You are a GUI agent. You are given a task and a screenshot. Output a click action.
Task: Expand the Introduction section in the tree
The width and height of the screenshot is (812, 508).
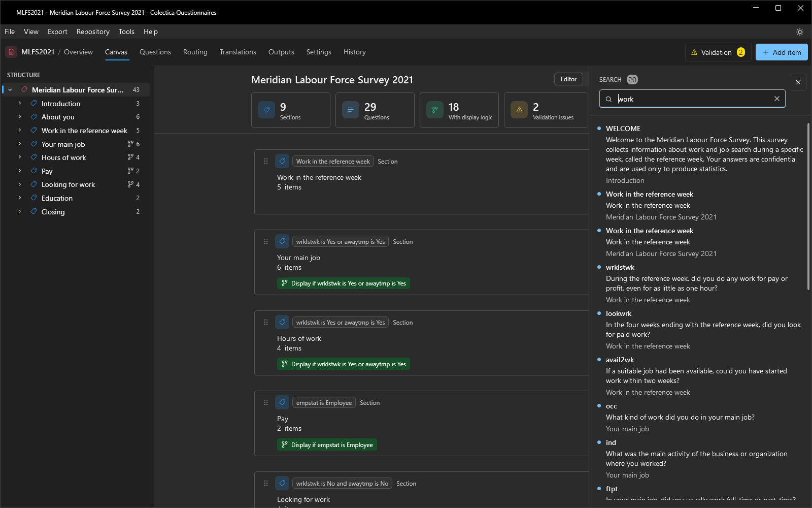(20, 103)
